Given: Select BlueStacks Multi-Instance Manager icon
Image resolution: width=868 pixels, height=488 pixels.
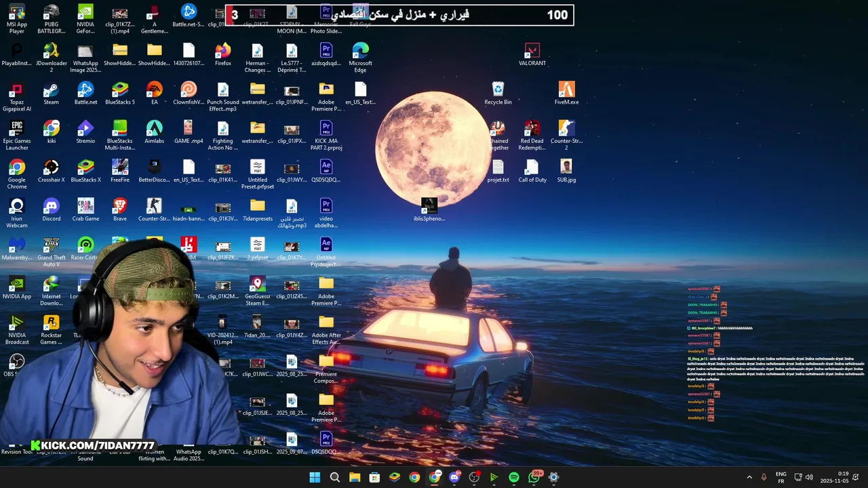Looking at the screenshot, I should 120,136.
